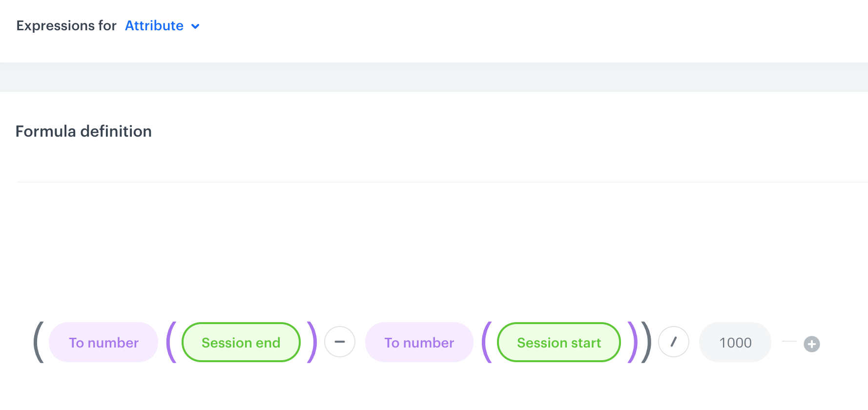Select the first To number function
The height and width of the screenshot is (410, 868).
coord(103,342)
